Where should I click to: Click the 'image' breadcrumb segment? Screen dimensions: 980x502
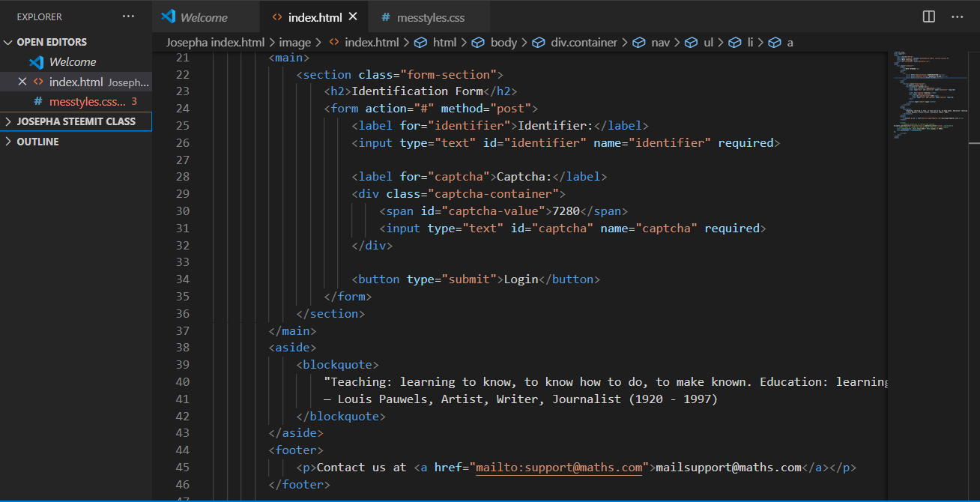coord(294,43)
